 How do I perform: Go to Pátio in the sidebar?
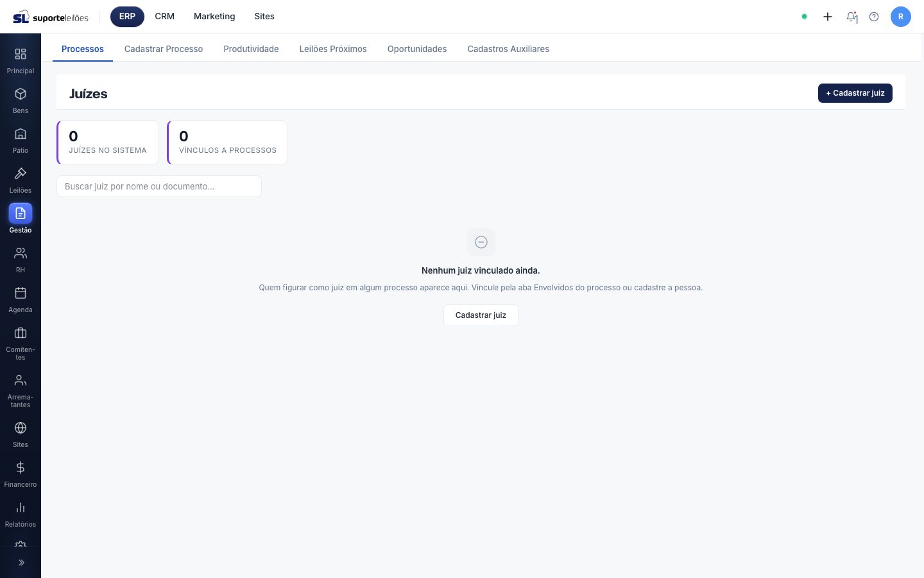21,141
